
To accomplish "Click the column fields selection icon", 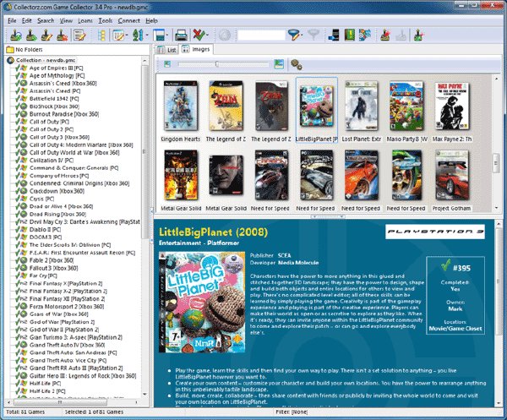I will coord(118,35).
